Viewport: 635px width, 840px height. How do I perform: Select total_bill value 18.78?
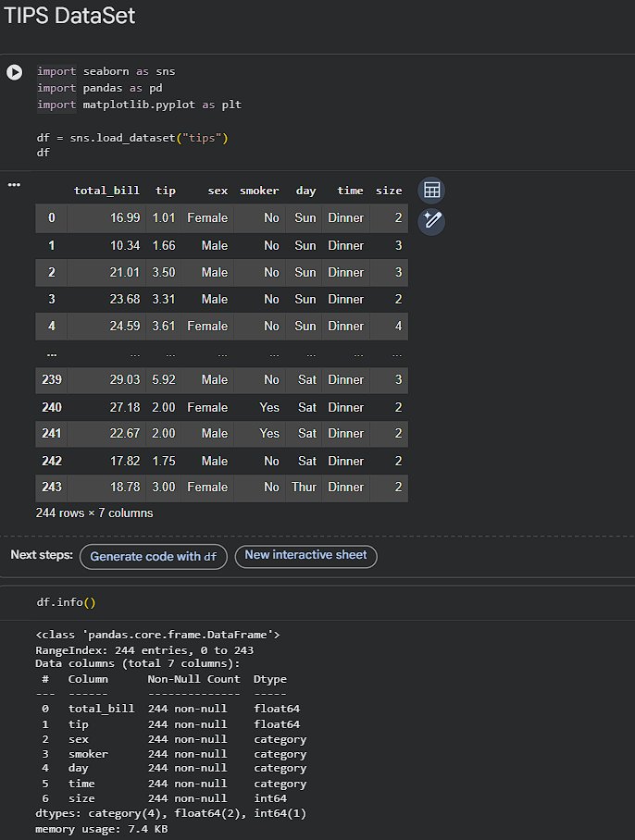pyautogui.click(x=125, y=487)
